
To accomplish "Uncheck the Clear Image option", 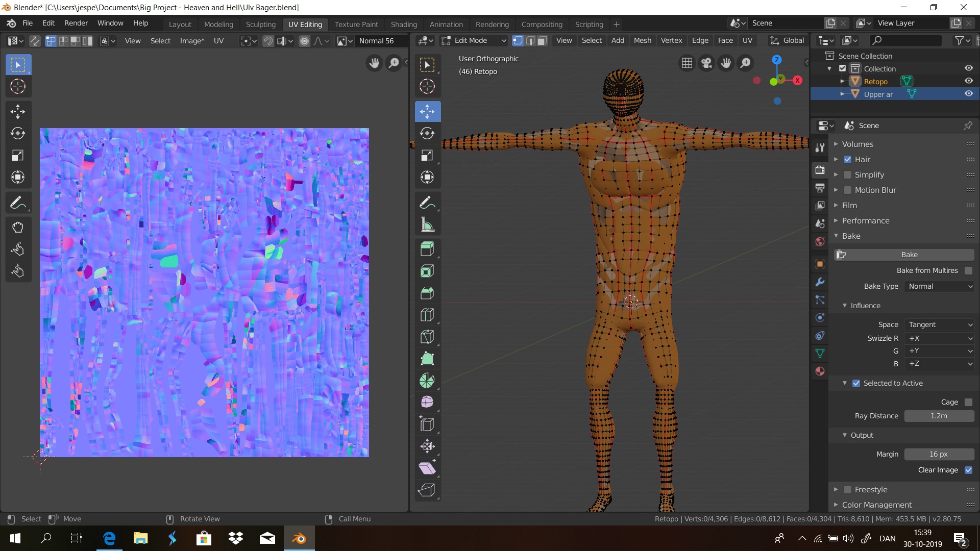I will click(x=968, y=470).
